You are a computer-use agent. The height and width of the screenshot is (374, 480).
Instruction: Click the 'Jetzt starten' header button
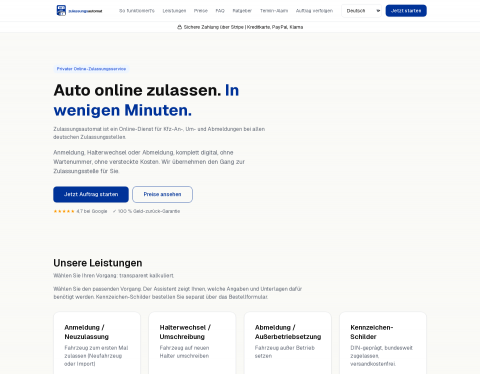(x=406, y=11)
